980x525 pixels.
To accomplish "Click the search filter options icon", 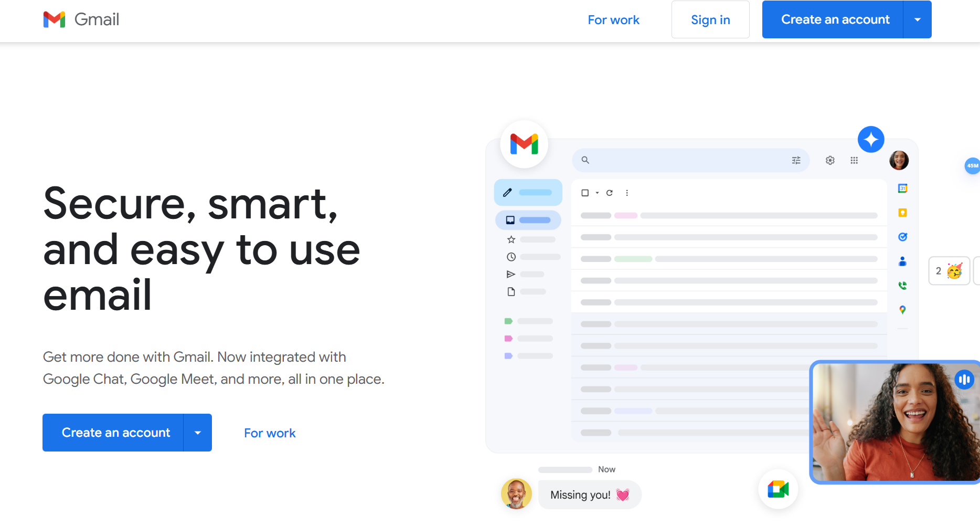I will click(796, 160).
